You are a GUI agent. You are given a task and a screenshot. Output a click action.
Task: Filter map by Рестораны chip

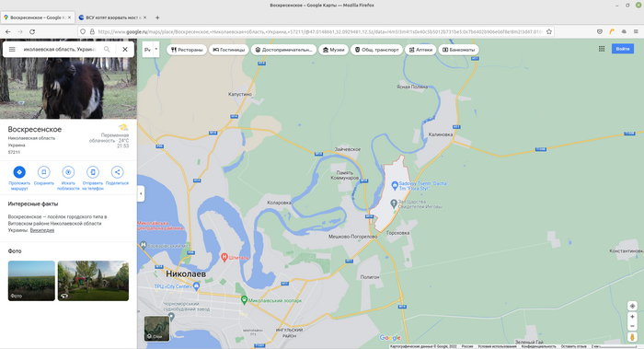pyautogui.click(x=187, y=50)
